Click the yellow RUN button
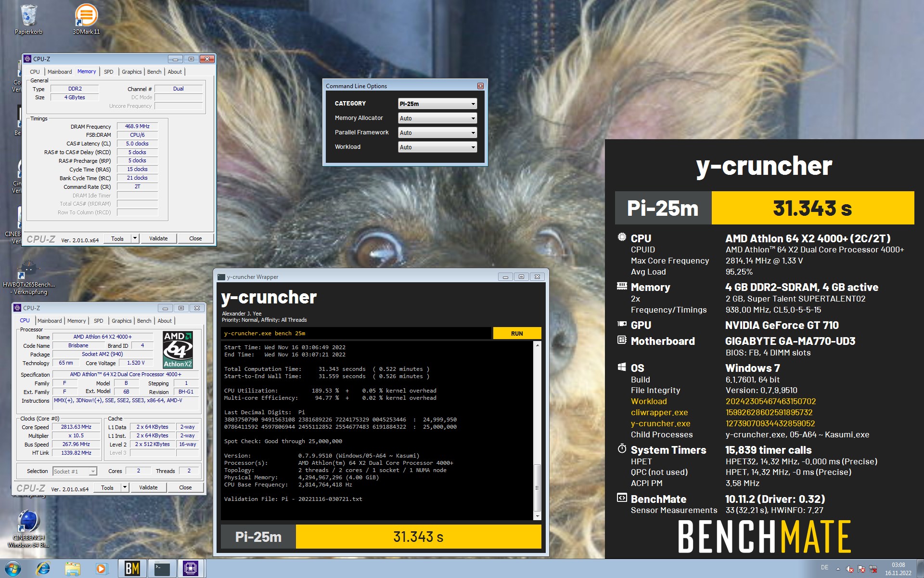The image size is (924, 578). tap(517, 333)
